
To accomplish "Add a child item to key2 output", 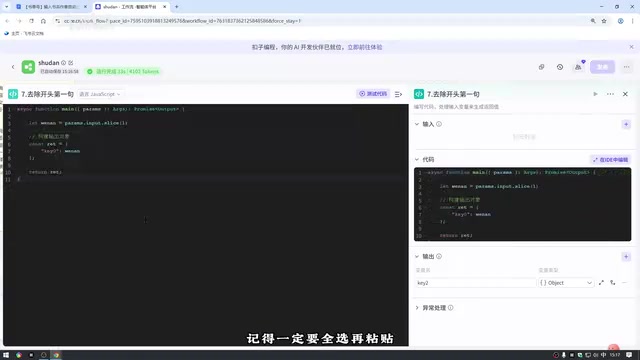I will (x=613, y=282).
